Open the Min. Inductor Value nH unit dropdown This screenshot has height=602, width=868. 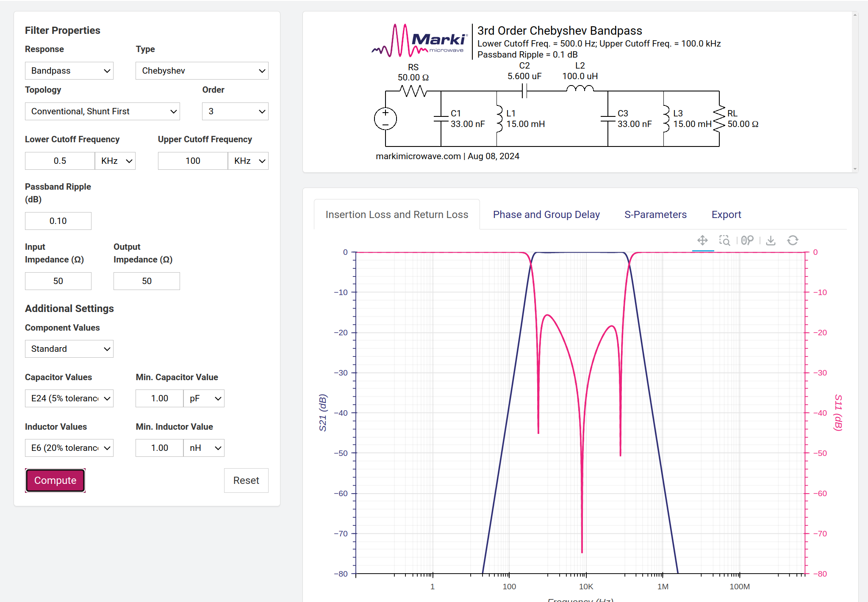click(204, 448)
